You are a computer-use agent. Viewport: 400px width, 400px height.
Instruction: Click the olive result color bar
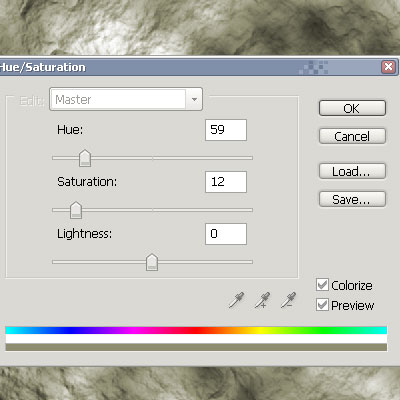[x=196, y=347]
